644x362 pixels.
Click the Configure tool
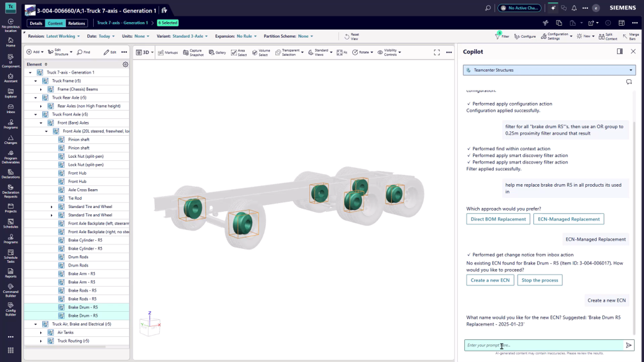525,36
